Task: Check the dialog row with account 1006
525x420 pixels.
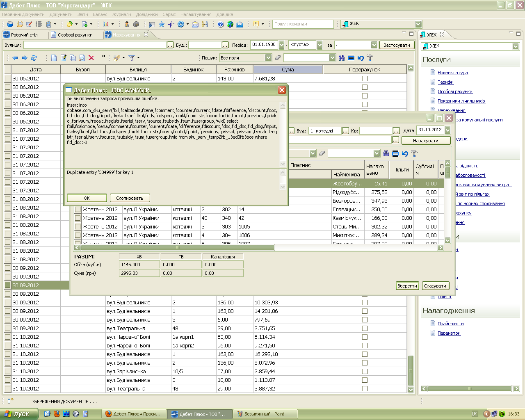Action: tap(78, 235)
